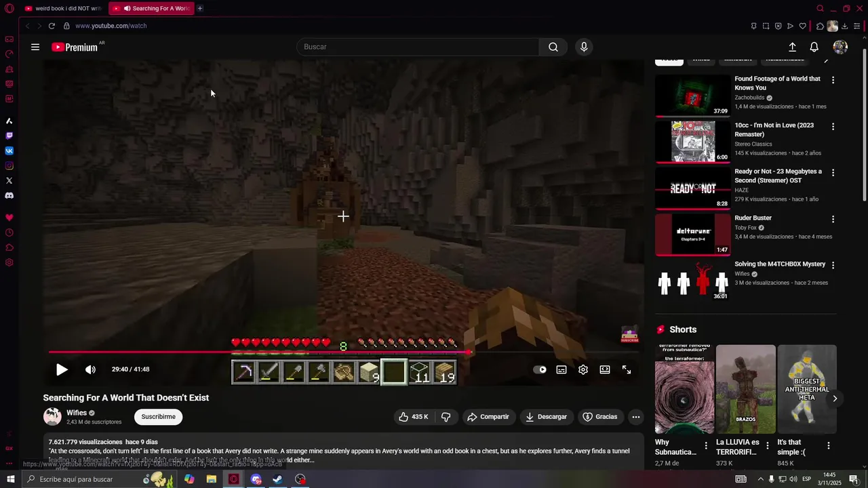Open the Wifies channel name link
The image size is (868, 488).
pyautogui.click(x=77, y=413)
